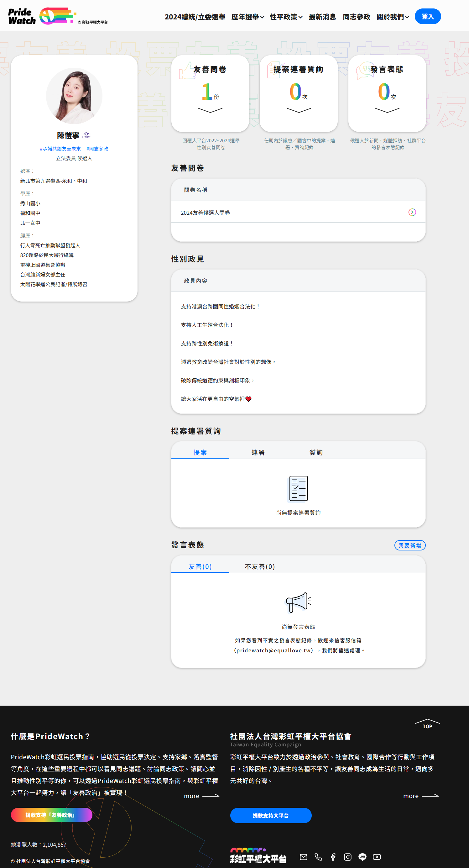Click the 820還路於民大遊行總籌 entry
Screen dimensions: 469x868
[x=47, y=255]
